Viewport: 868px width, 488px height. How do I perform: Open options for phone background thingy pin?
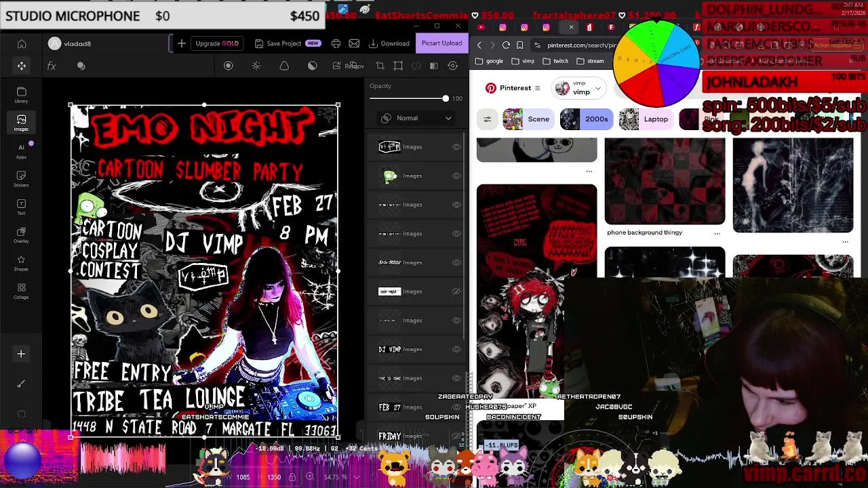pos(717,233)
